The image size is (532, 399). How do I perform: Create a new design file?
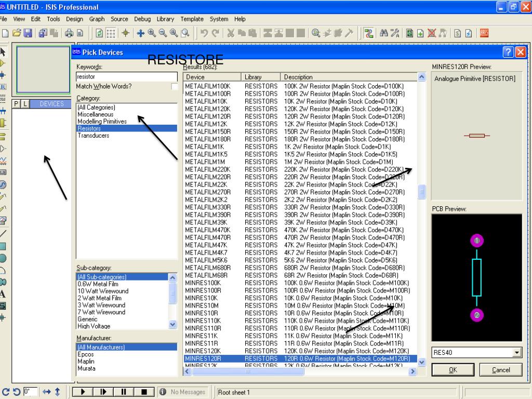click(5, 33)
